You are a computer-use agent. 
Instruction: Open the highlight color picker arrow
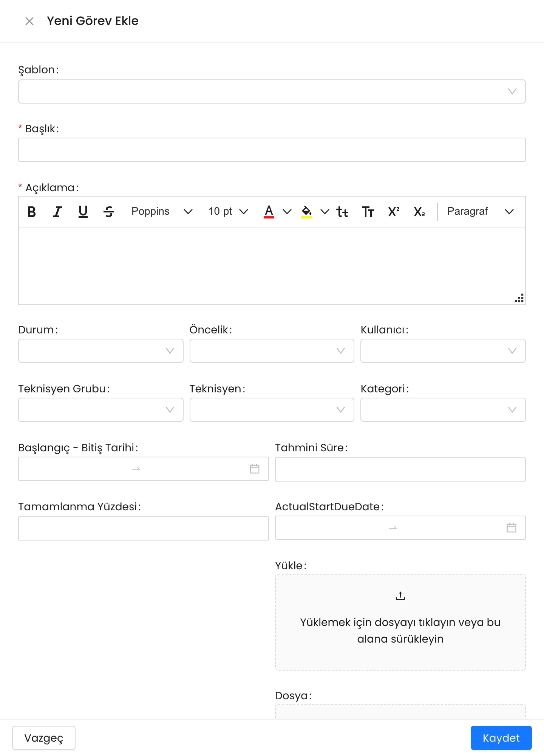325,212
